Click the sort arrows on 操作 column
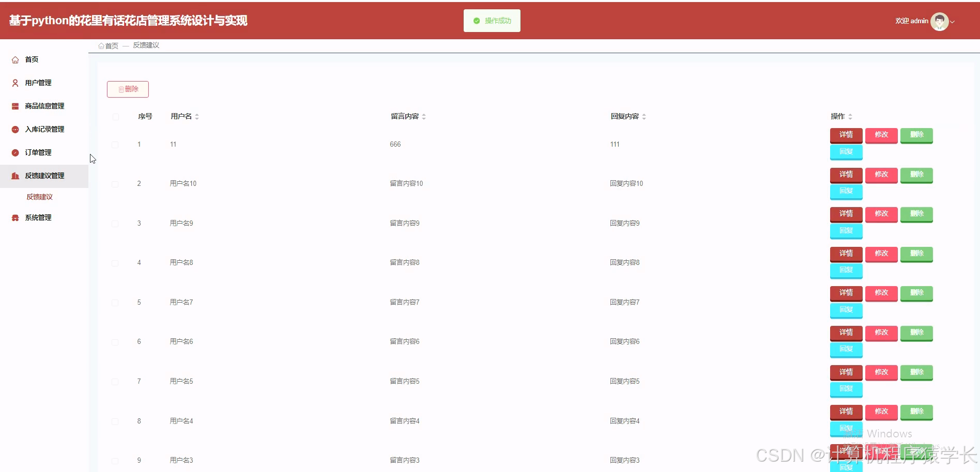 [850, 117]
